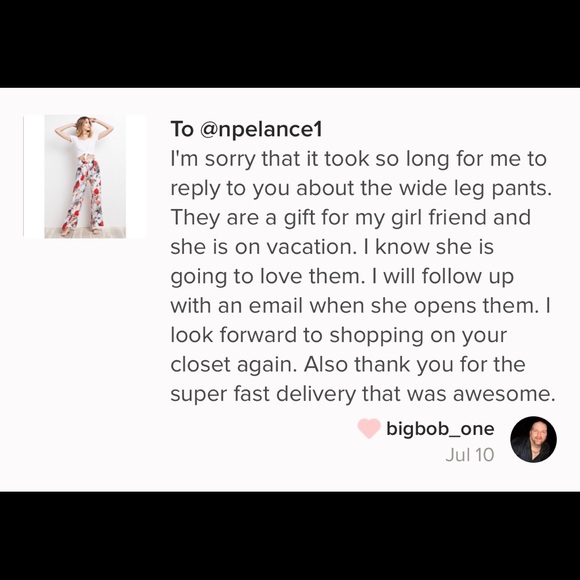Screen dimensions: 580x580
Task: Click the line "she is on vacation"
Action: tap(332, 247)
